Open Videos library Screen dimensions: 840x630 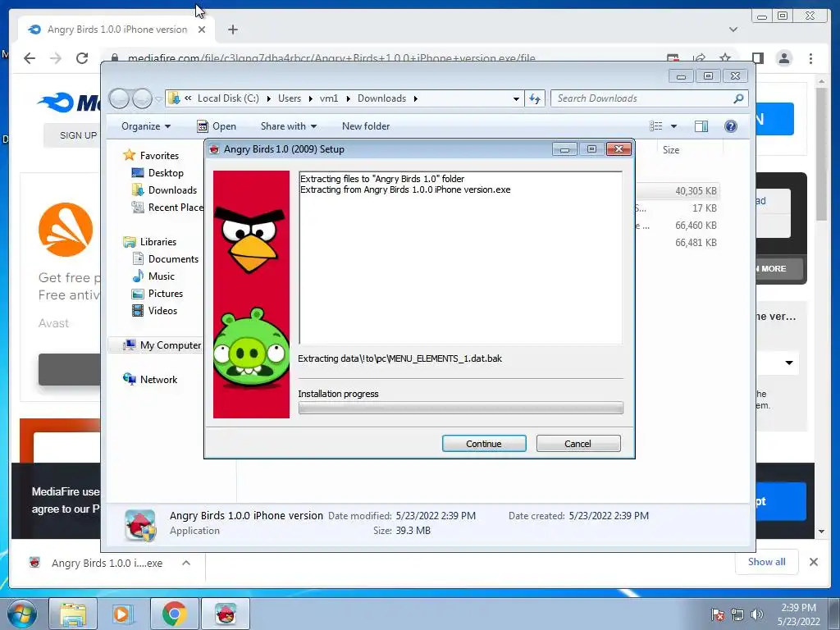162,311
